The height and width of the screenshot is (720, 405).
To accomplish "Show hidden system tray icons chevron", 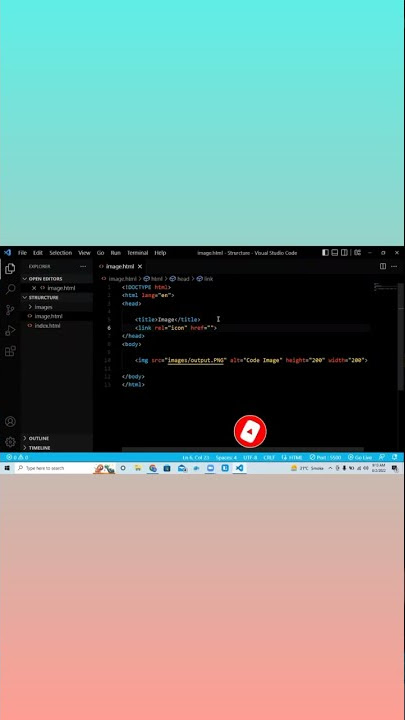I will (330, 468).
